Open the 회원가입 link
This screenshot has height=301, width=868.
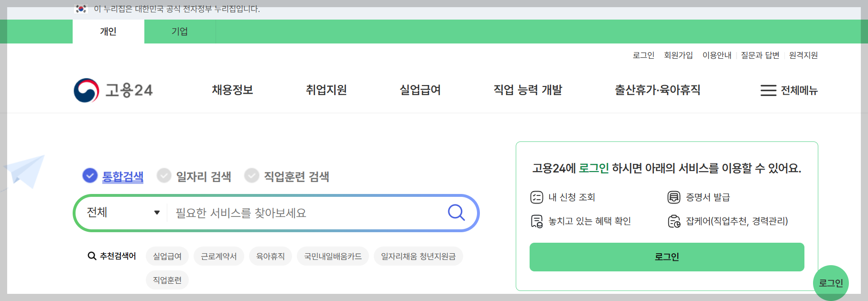(x=678, y=55)
